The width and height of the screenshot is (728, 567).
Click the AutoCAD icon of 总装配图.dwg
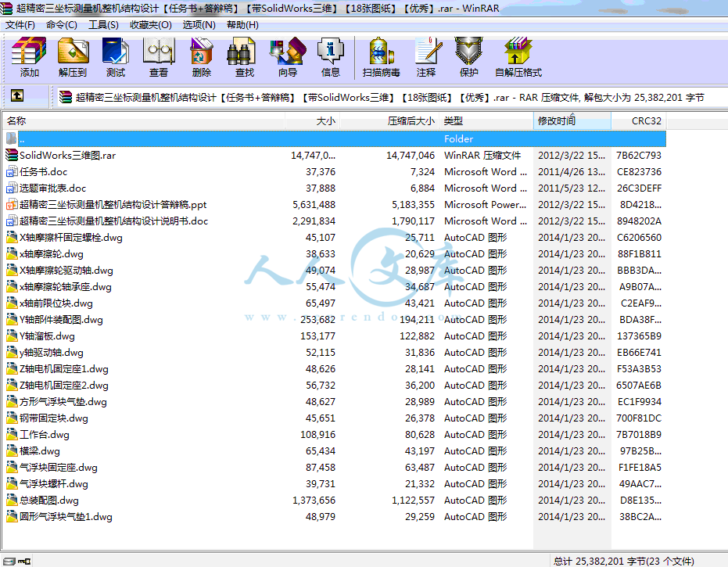(x=12, y=500)
